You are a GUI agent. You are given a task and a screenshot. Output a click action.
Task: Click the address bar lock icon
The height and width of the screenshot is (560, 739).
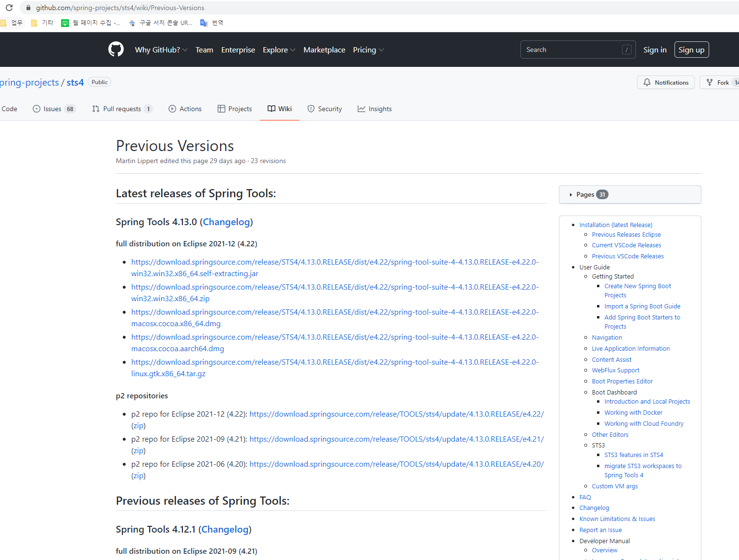tap(28, 8)
